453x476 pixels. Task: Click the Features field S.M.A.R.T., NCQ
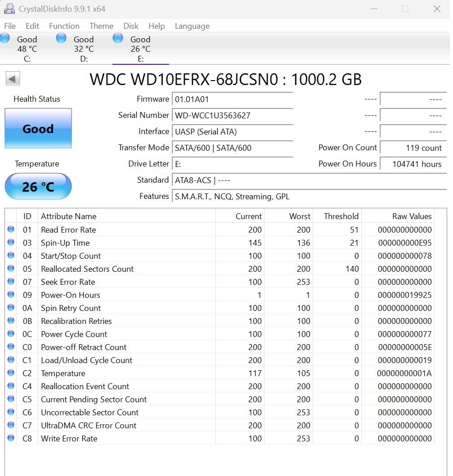(x=309, y=197)
